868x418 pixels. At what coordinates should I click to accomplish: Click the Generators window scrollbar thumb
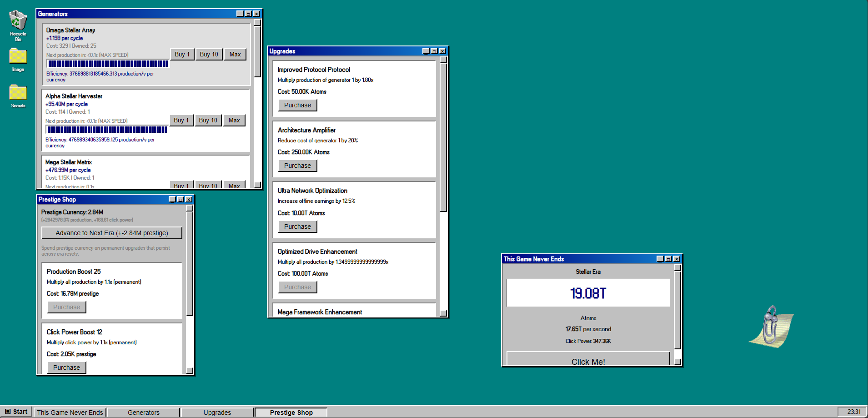tap(257, 52)
